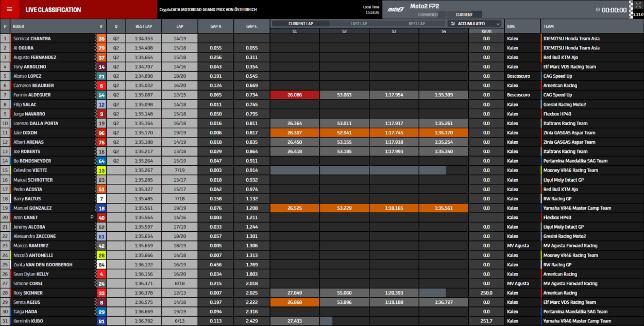Click Skinner's speed value 250.0

click(x=486, y=293)
